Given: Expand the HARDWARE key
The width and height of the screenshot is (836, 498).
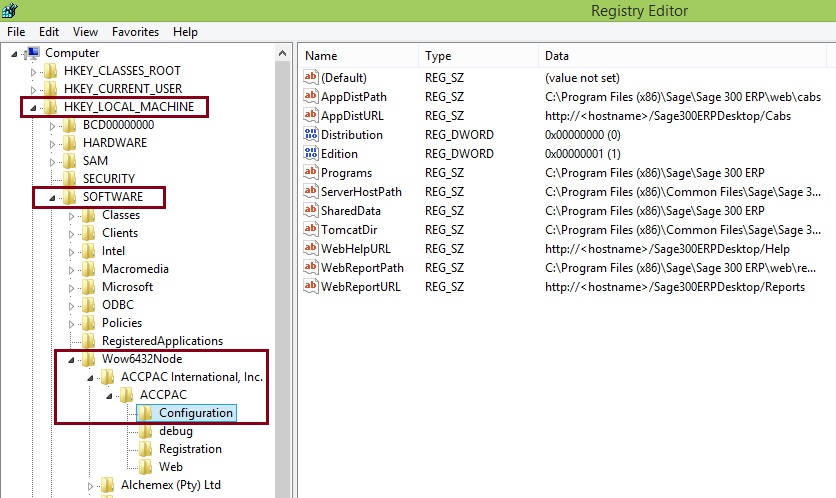Looking at the screenshot, I should [52, 144].
